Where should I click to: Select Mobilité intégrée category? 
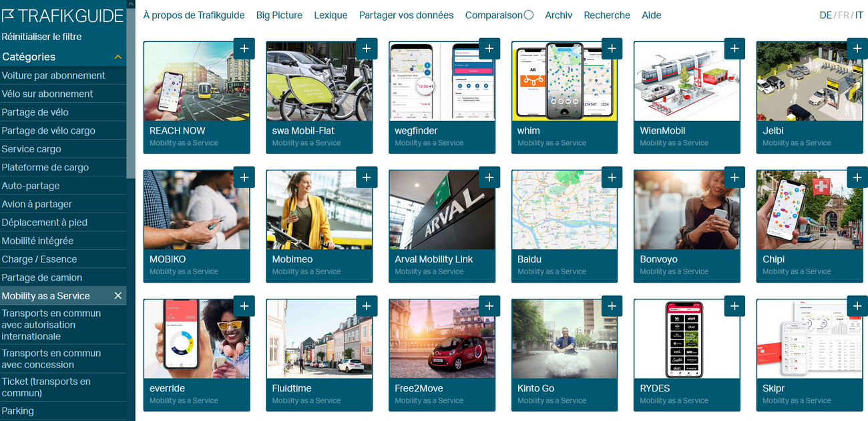pyautogui.click(x=63, y=241)
